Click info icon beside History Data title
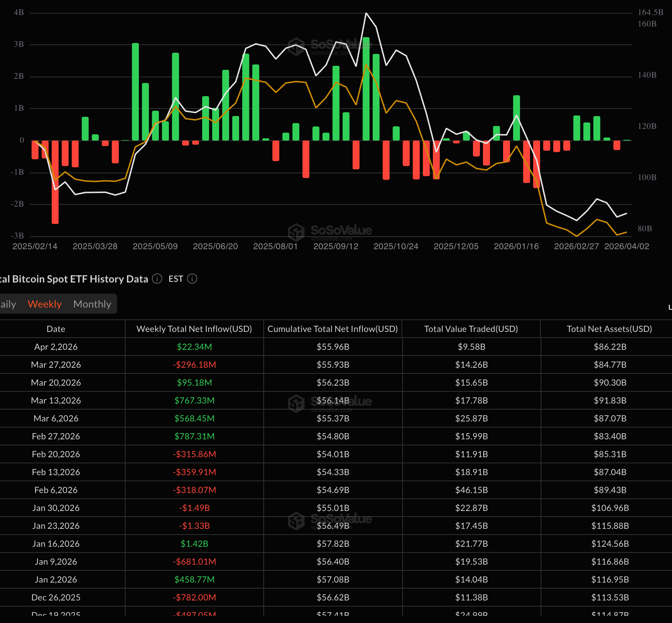The width and height of the screenshot is (672, 623). [157, 279]
